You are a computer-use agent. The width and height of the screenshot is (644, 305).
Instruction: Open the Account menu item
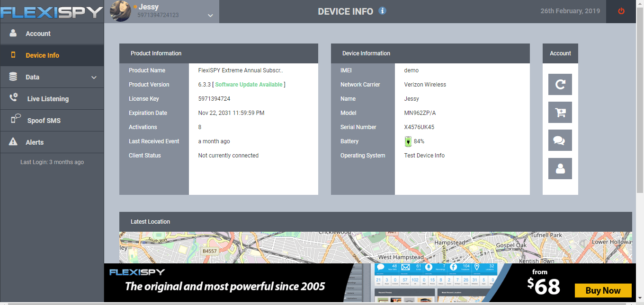pyautogui.click(x=52, y=34)
